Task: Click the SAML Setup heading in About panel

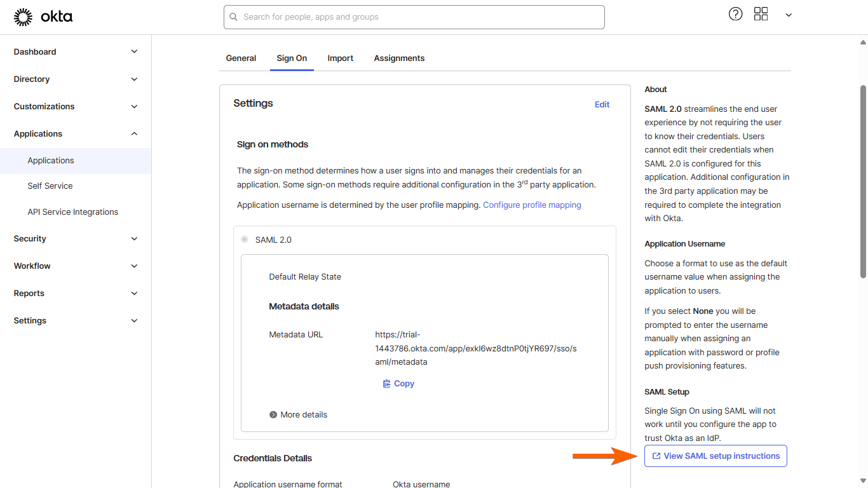Action: coord(667,391)
